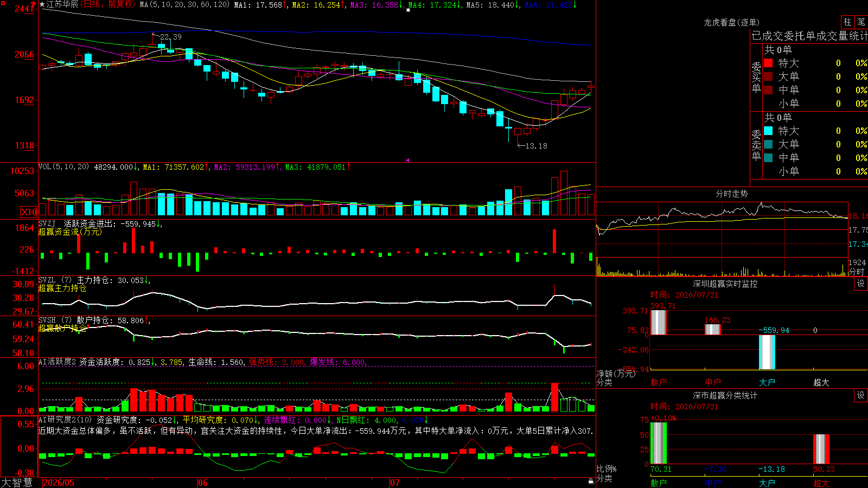Switch order view to 笔 mode
The width and height of the screenshot is (868, 488).
click(861, 22)
